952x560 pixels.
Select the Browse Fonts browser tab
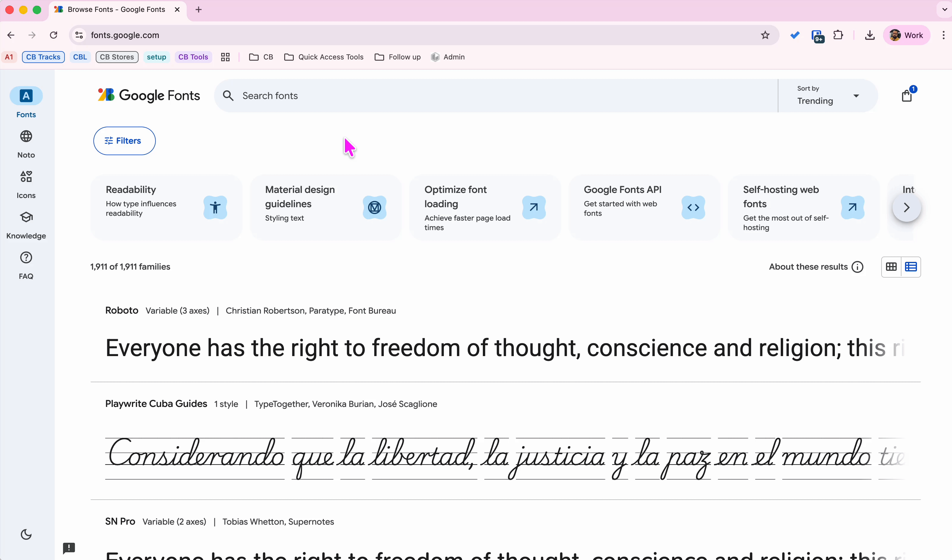click(116, 10)
